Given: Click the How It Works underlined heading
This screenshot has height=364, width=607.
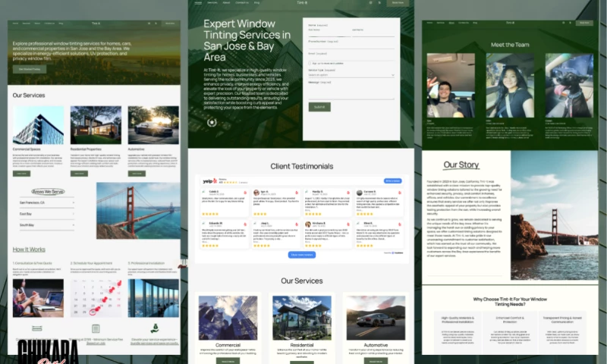Looking at the screenshot, I should 29,249.
